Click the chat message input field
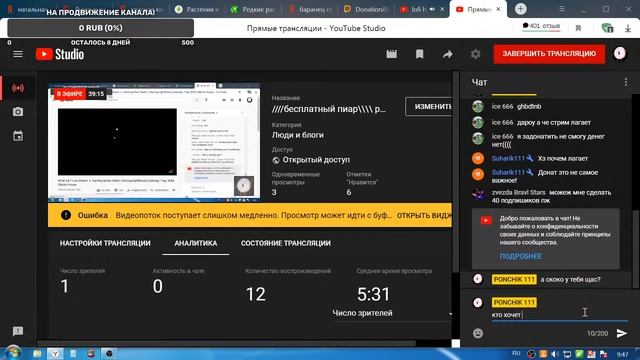640x360 pixels. click(559, 315)
